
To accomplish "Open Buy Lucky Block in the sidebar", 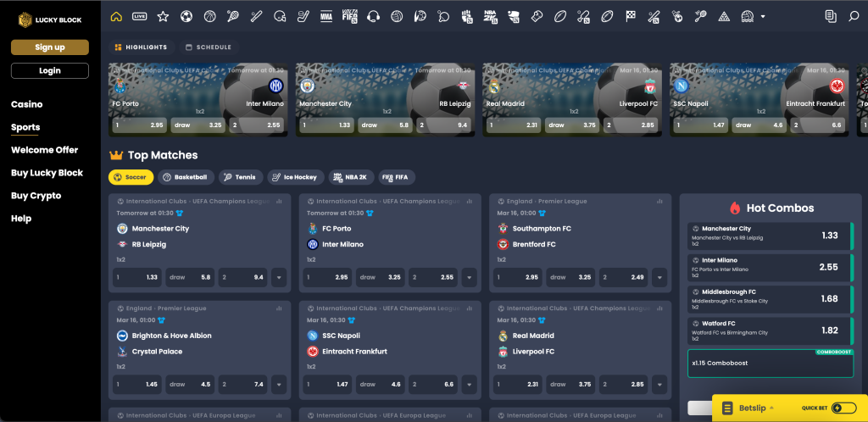I will point(47,173).
